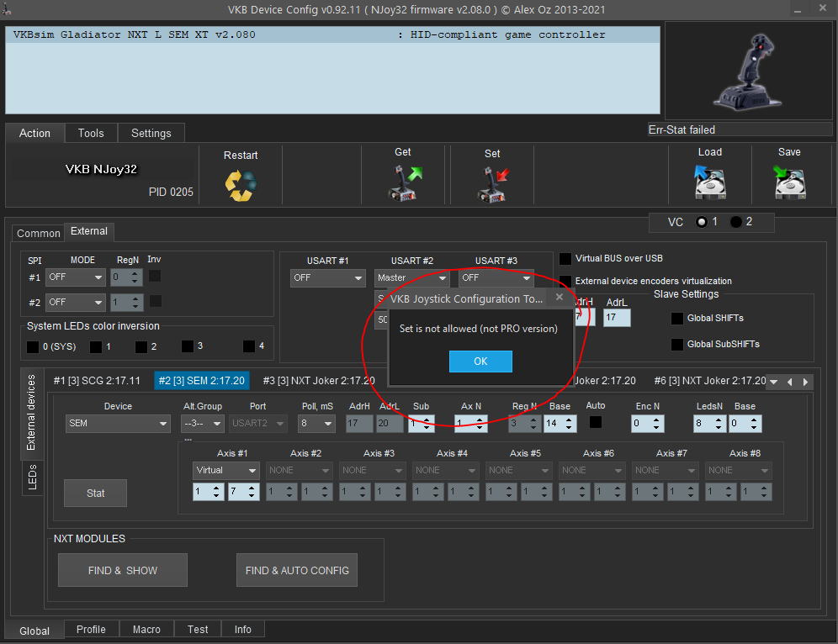Open SPI #2 MODE dropdown
Viewport: 838px width, 644px height.
[76, 302]
